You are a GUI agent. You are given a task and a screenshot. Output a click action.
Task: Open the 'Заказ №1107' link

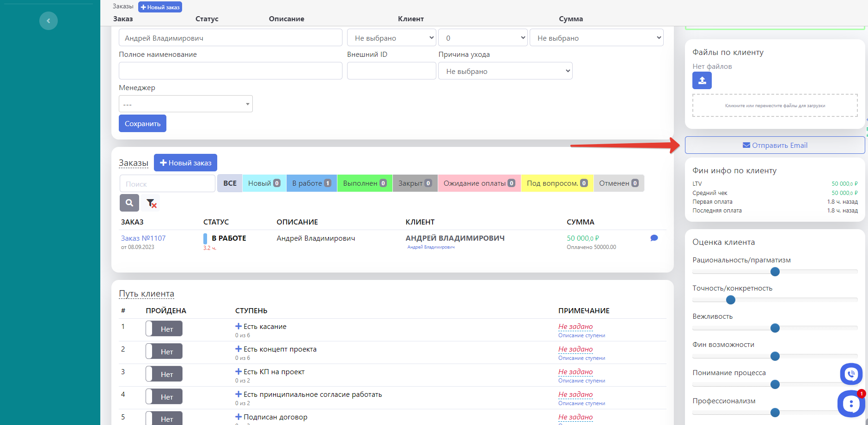[143, 238]
